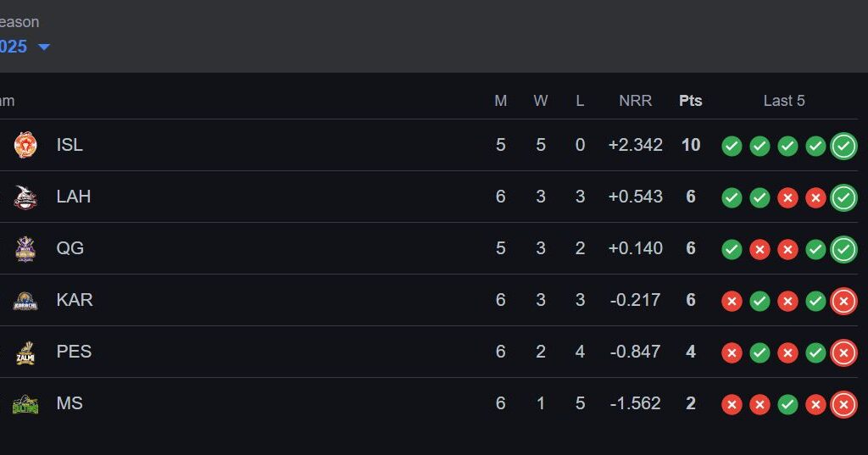The height and width of the screenshot is (455, 868).
Task: Open the 2025 season dropdown arrow
Action: (44, 47)
